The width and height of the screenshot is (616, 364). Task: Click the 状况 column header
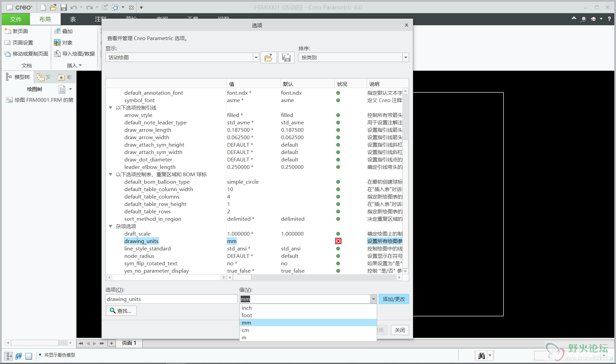[350, 84]
